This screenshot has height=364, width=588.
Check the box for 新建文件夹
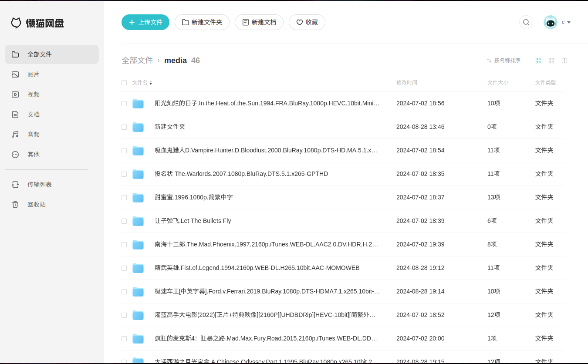coord(124,127)
